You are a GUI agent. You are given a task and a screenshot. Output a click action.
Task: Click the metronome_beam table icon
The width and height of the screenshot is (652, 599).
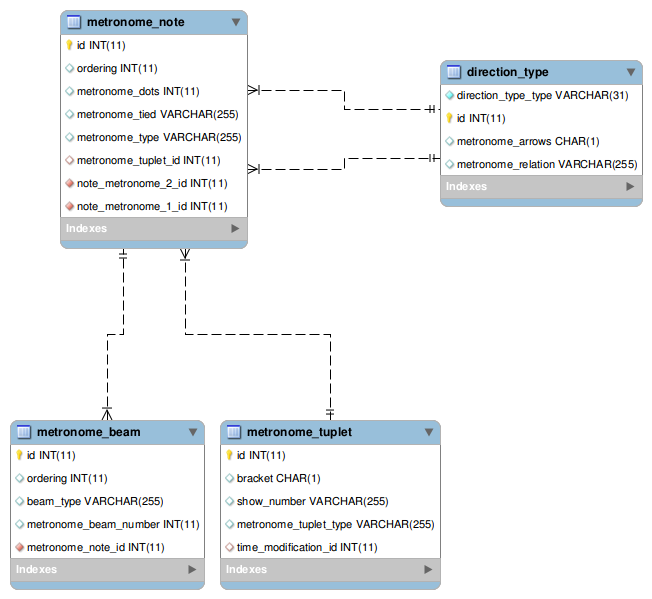23,432
